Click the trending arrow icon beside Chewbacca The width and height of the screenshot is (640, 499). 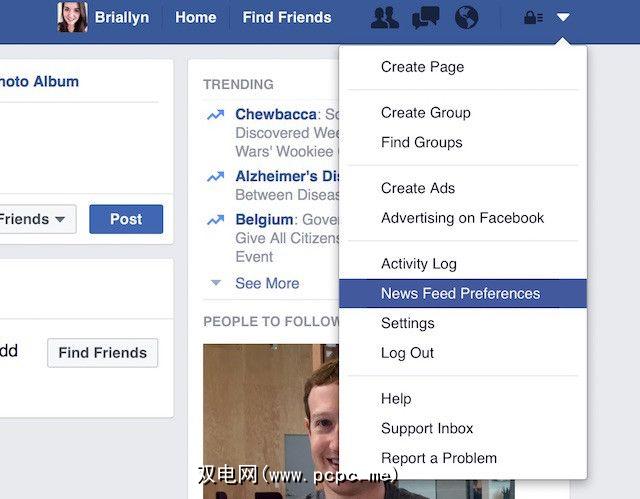(216, 115)
